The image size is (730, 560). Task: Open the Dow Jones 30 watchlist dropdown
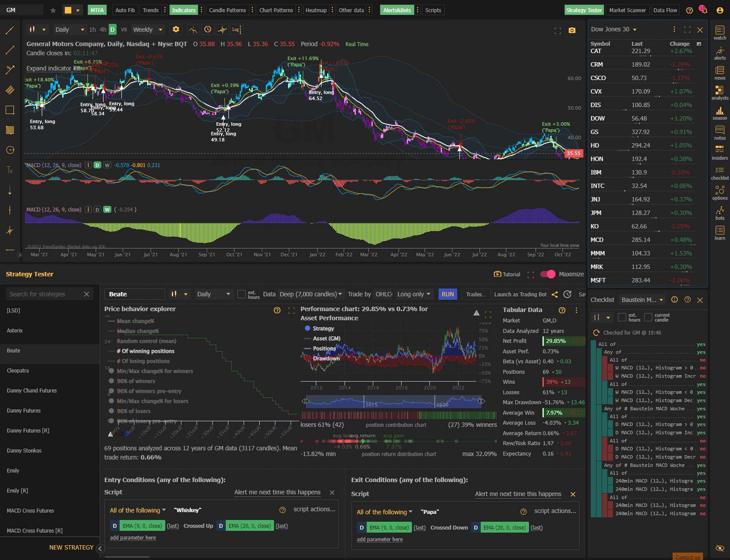[x=614, y=29]
